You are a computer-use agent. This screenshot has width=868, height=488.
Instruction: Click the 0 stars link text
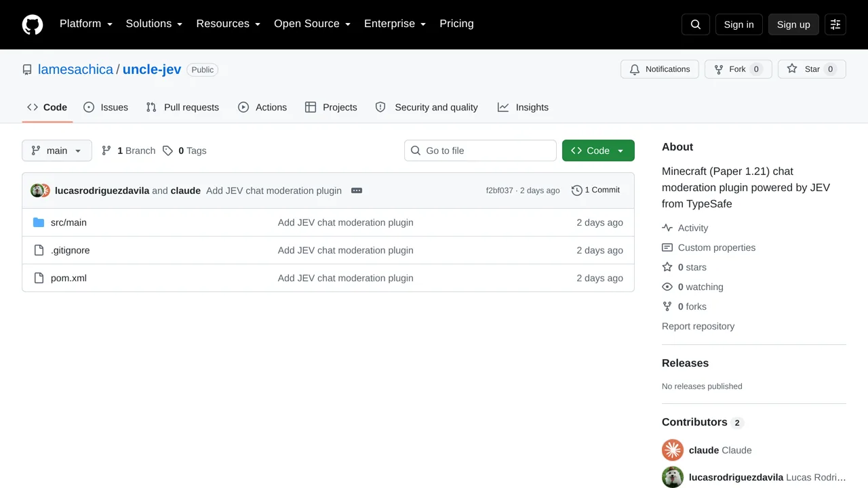pos(692,267)
